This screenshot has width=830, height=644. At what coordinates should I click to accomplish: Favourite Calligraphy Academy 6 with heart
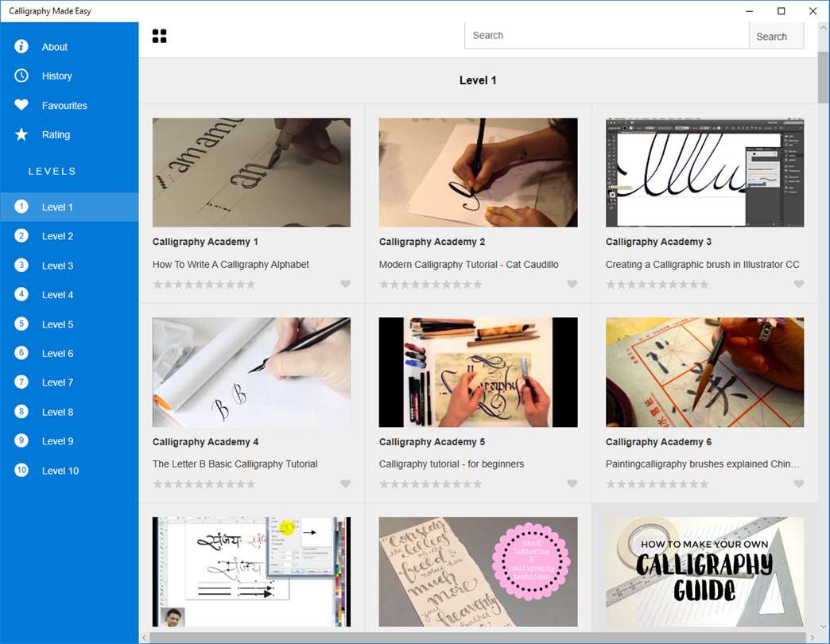(799, 483)
